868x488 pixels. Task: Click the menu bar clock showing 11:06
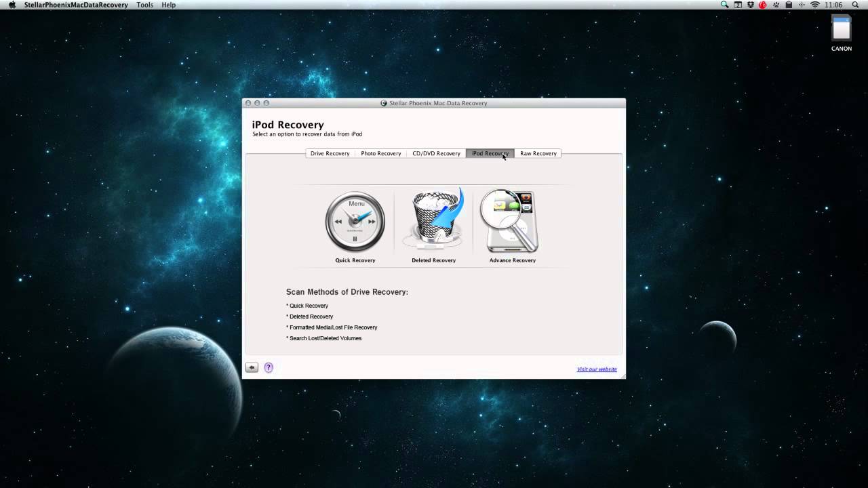click(x=833, y=5)
